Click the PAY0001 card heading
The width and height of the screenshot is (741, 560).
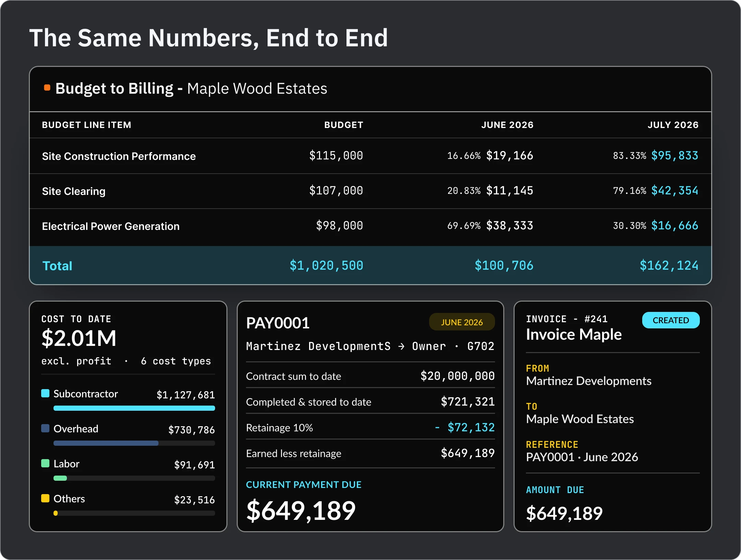[278, 323]
